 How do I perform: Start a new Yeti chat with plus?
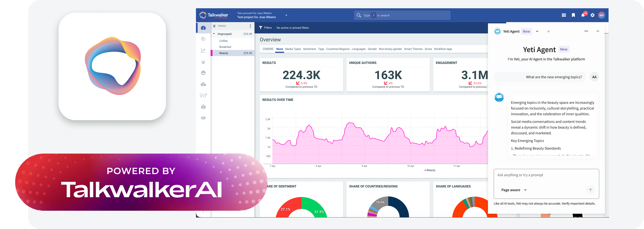pos(548,32)
